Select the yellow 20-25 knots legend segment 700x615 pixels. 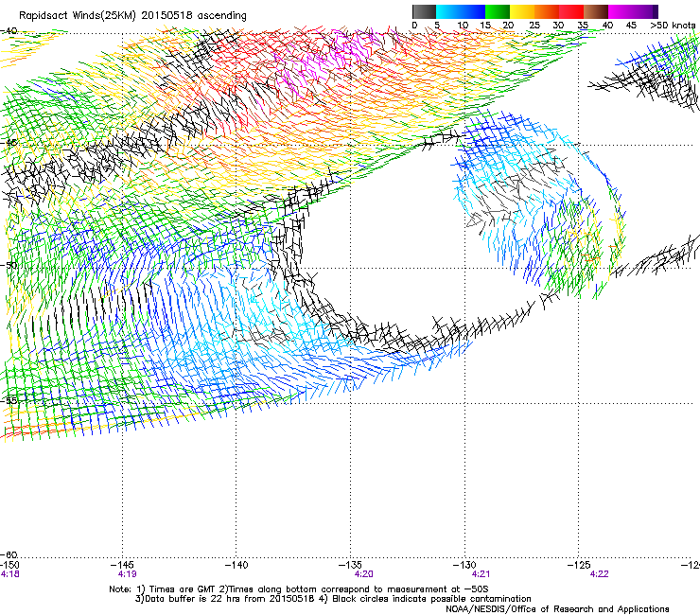point(522,11)
